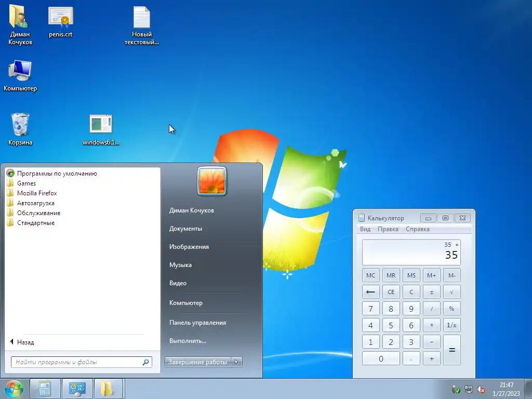Click the square root button
The height and width of the screenshot is (399, 532).
[451, 292]
